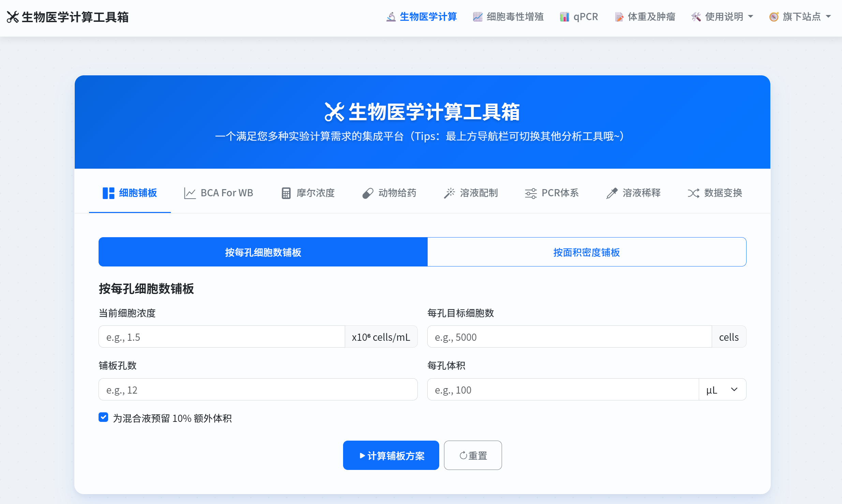842x504 pixels.
Task: Click the tools logo icon in top-left header
Action: click(x=13, y=17)
